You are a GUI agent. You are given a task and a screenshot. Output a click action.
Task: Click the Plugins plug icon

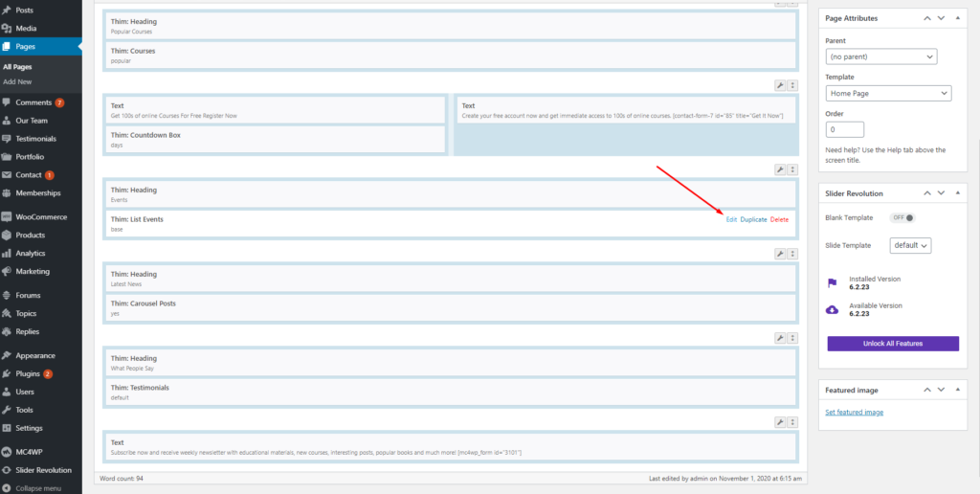pyautogui.click(x=7, y=374)
